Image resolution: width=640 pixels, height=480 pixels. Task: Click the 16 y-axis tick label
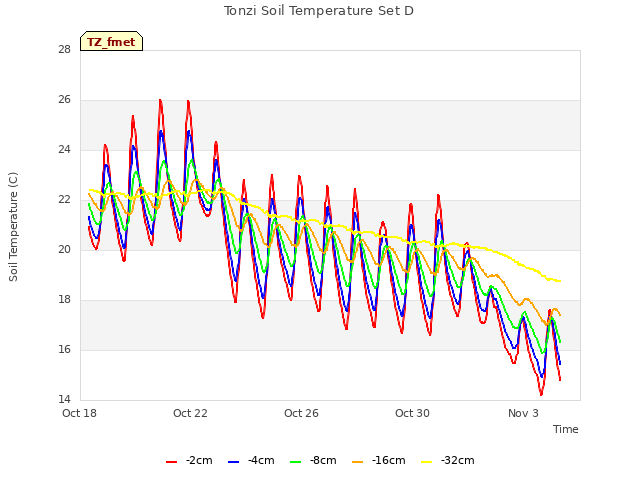[64, 349]
